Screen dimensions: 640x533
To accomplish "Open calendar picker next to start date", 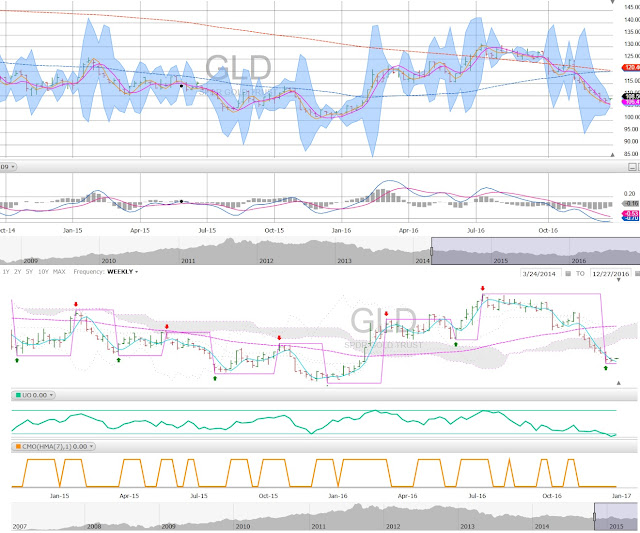I will coord(568,273).
